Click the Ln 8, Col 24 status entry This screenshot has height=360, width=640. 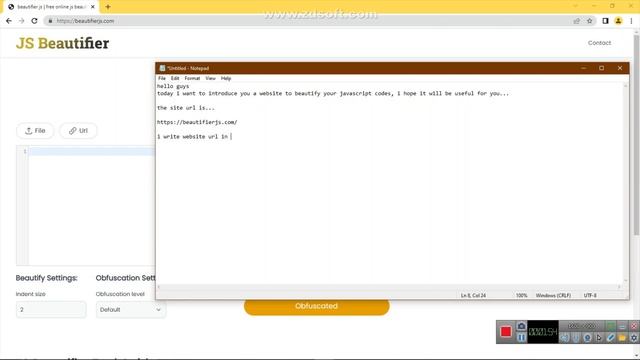(473, 295)
